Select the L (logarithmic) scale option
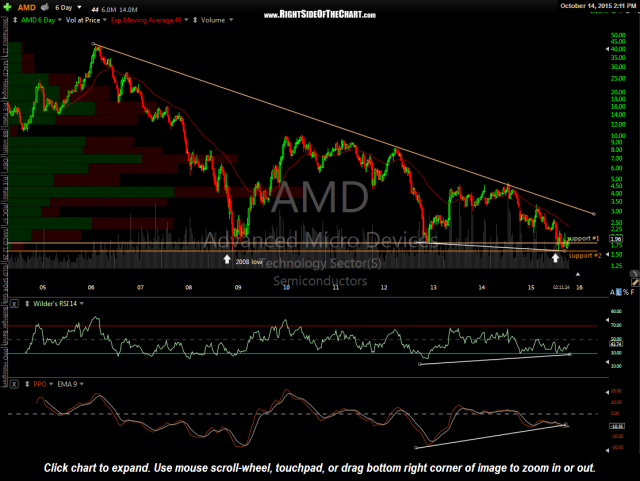Image resolution: width=640 pixels, height=481 pixels. coord(619,292)
